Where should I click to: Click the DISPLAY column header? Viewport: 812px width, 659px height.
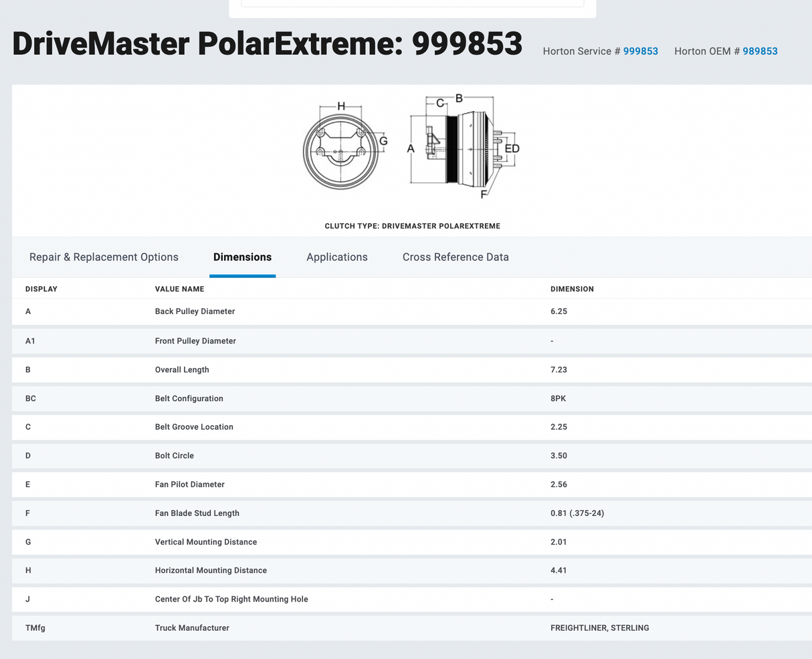point(41,289)
